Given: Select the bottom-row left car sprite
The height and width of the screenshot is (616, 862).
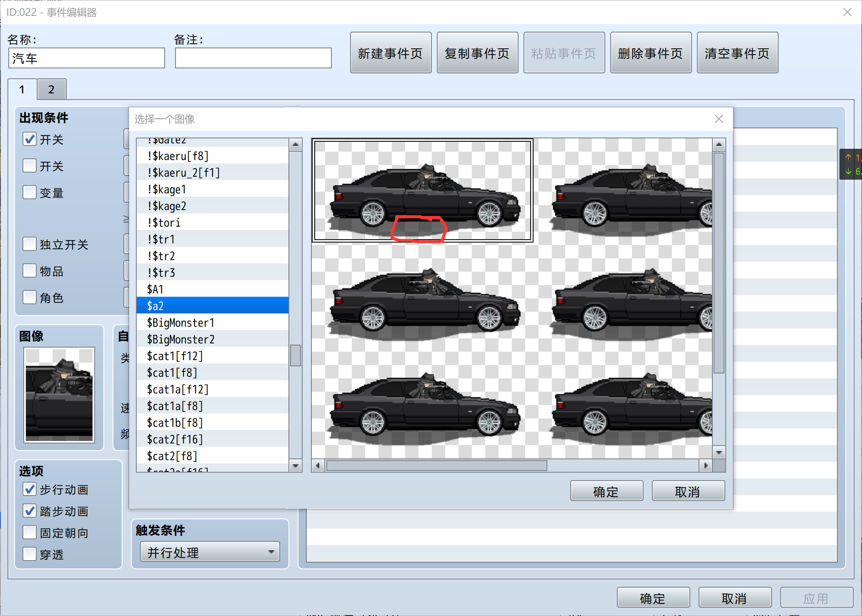Looking at the screenshot, I should [x=423, y=408].
